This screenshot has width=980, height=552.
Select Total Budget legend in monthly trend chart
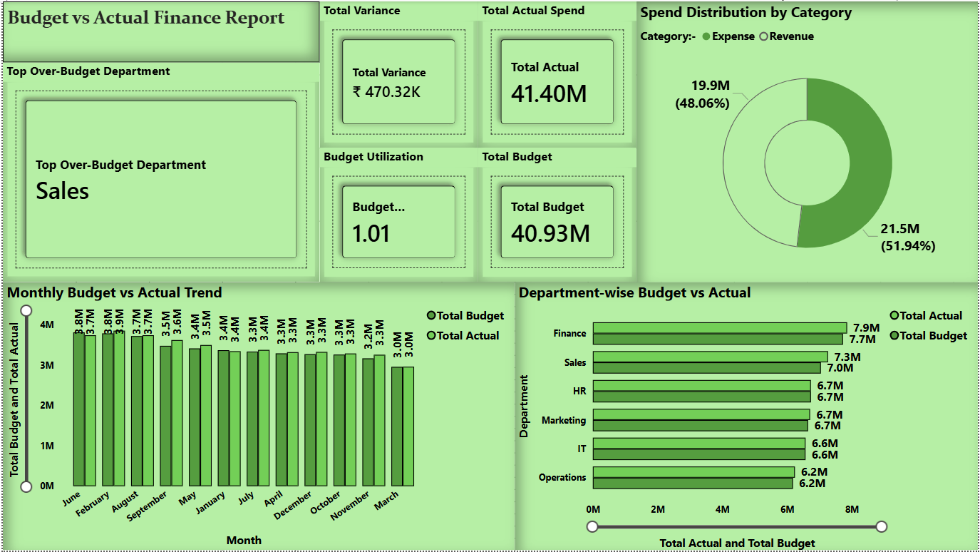[431, 316]
